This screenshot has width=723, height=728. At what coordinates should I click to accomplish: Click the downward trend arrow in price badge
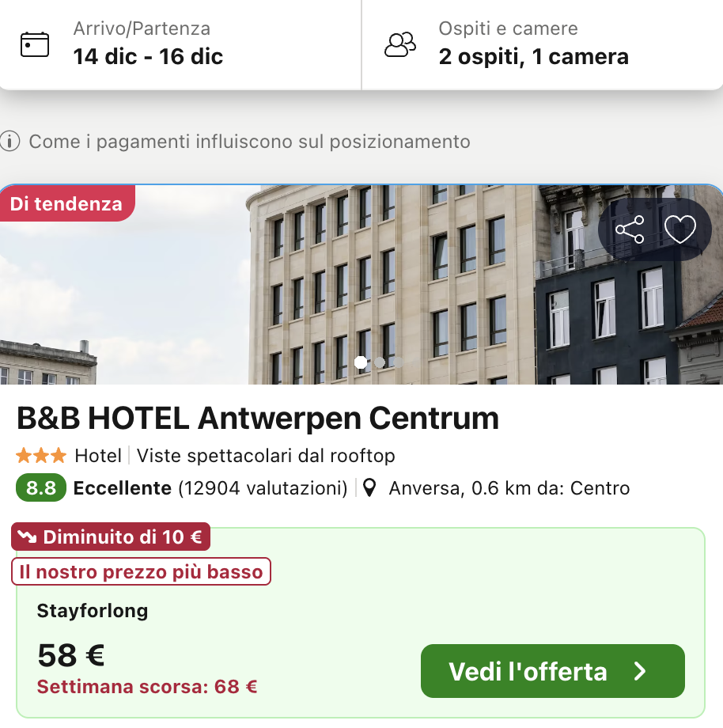pyautogui.click(x=28, y=537)
